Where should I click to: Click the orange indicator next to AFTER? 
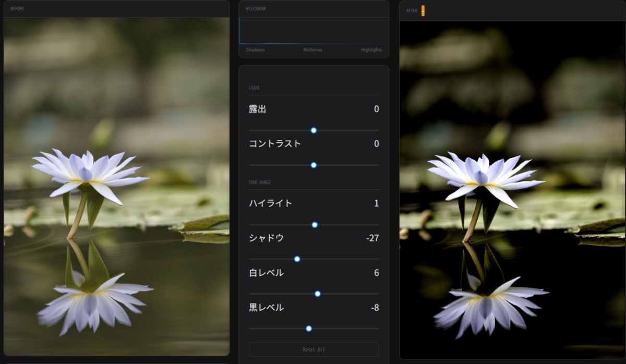[423, 10]
